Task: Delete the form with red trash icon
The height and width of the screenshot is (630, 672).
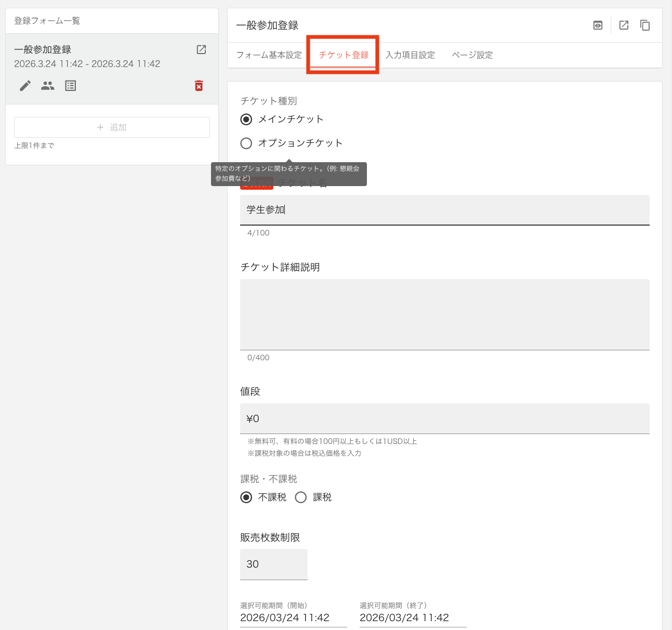Action: [x=199, y=86]
